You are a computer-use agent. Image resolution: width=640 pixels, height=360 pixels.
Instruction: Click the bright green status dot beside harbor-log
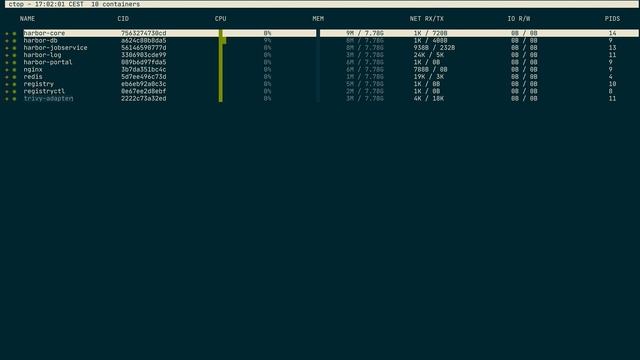pos(14,55)
